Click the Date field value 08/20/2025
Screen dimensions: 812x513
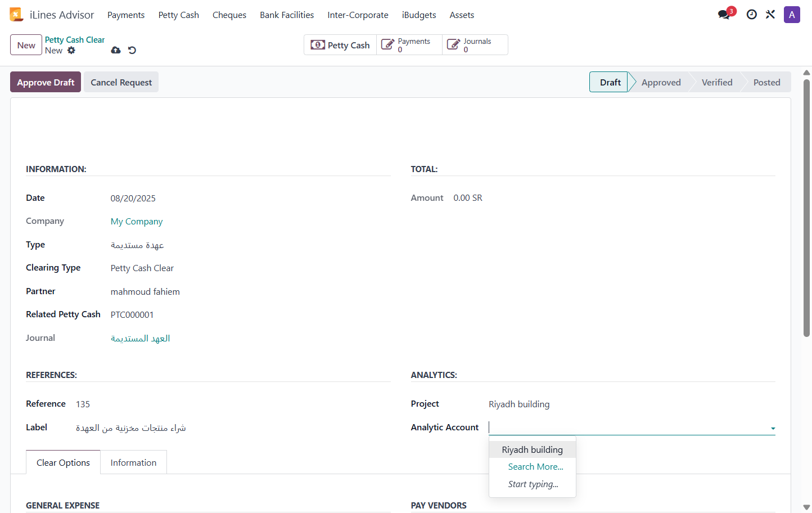point(133,199)
